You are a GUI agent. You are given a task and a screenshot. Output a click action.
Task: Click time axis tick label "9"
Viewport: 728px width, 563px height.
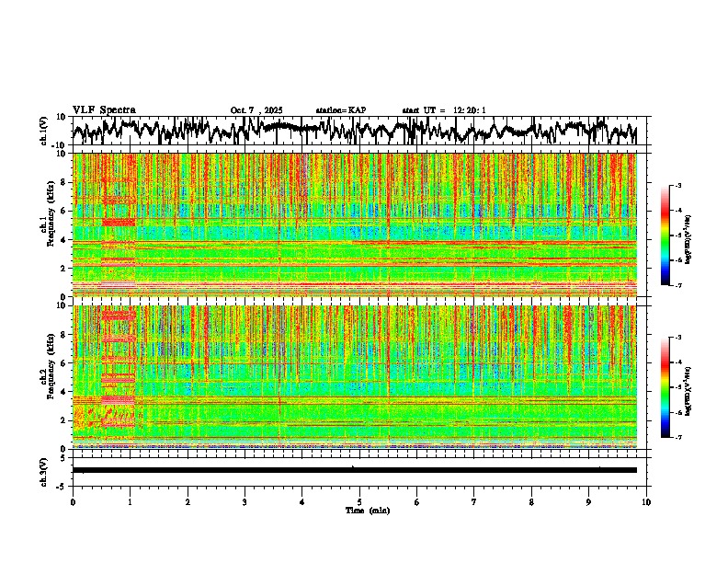(x=588, y=502)
